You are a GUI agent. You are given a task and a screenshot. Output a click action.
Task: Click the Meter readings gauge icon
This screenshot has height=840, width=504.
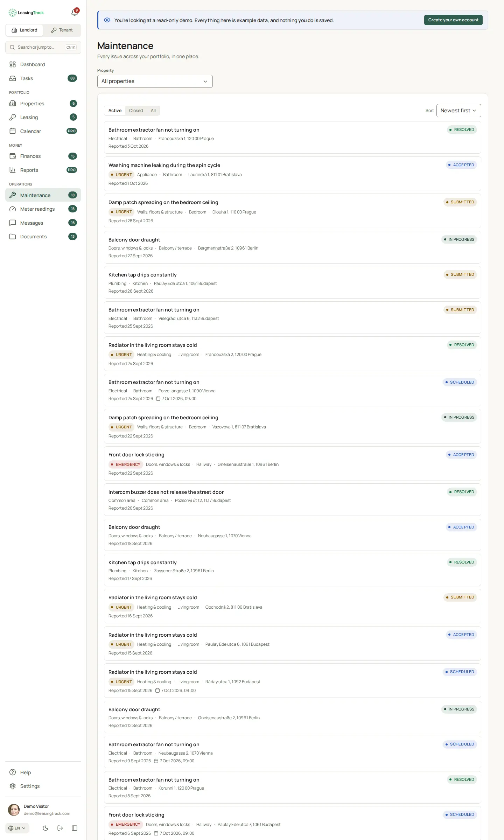pos(13,209)
